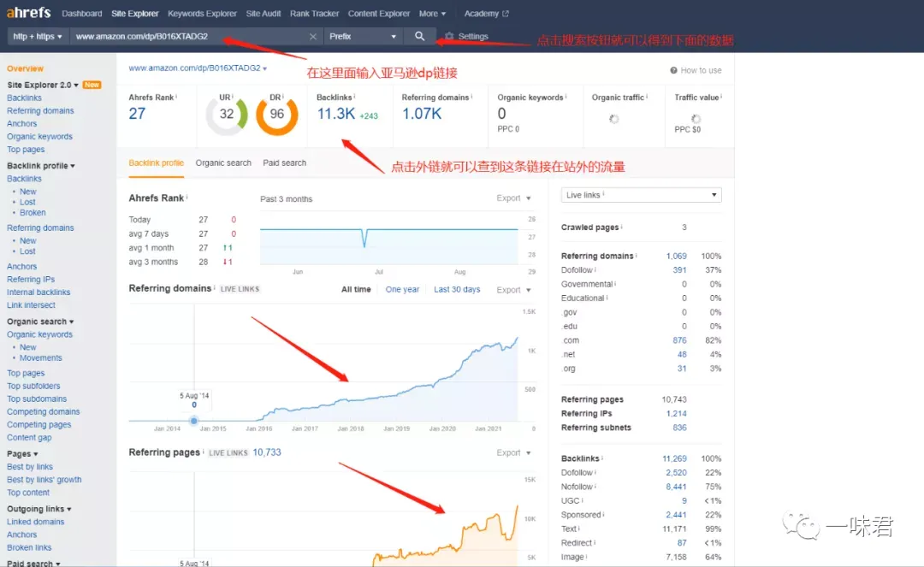
Task: Switch to the Paid search tab
Action: [x=285, y=163]
